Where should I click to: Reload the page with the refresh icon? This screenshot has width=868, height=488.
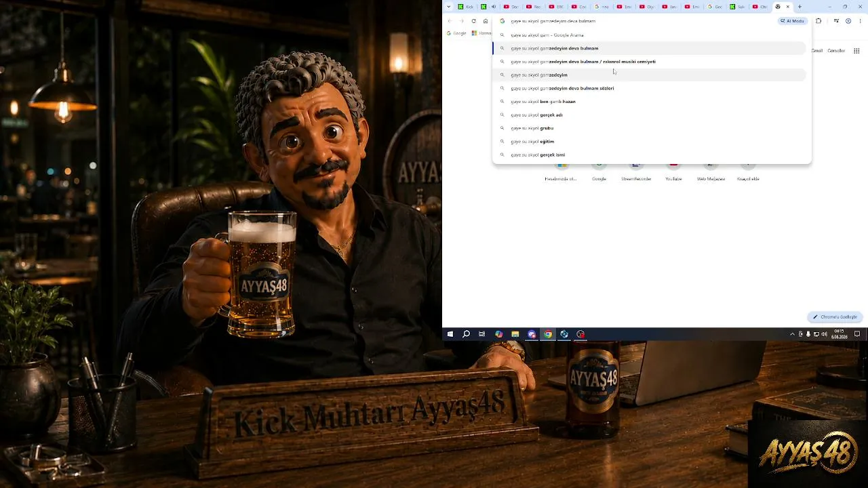click(473, 21)
